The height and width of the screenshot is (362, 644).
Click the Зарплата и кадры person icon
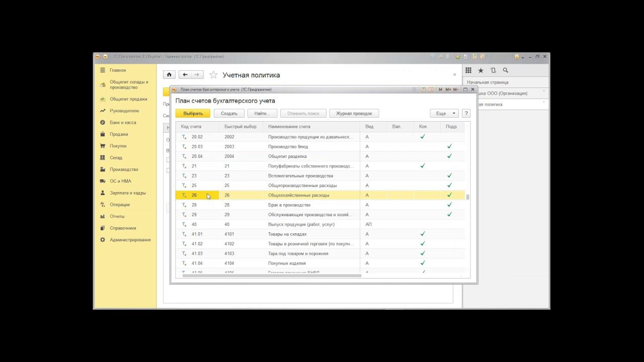click(x=103, y=193)
